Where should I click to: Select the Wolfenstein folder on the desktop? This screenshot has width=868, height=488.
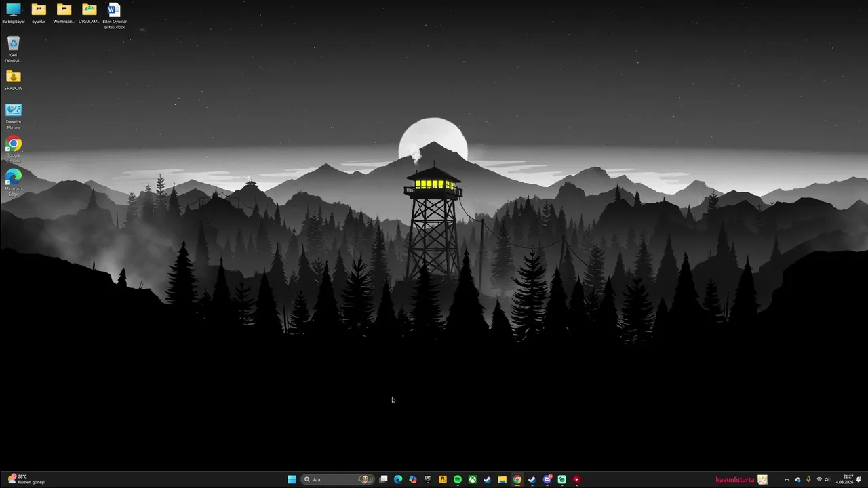(x=64, y=14)
